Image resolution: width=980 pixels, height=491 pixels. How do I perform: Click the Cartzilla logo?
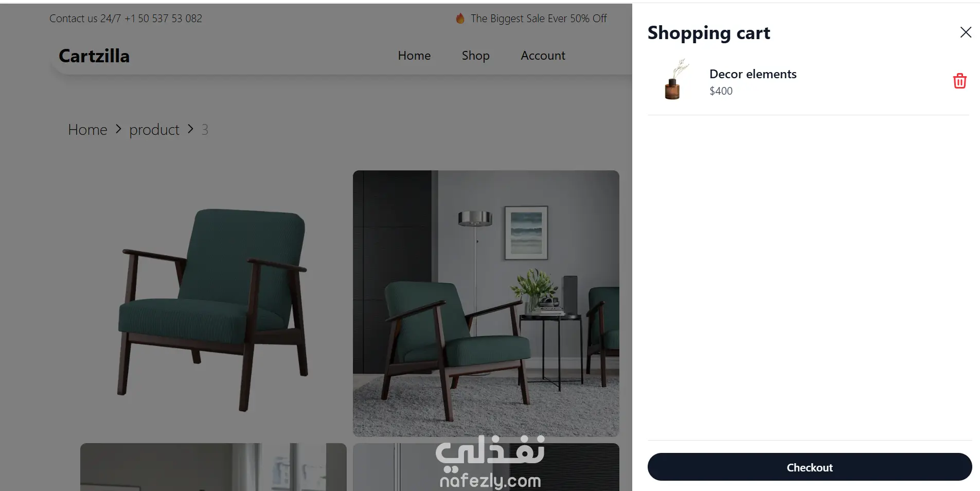coord(94,56)
